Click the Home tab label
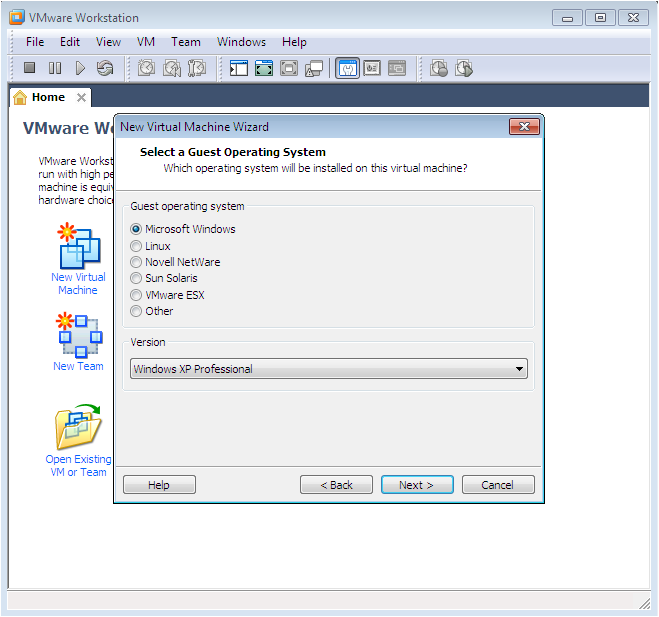The height and width of the screenshot is (617, 659). click(x=48, y=97)
